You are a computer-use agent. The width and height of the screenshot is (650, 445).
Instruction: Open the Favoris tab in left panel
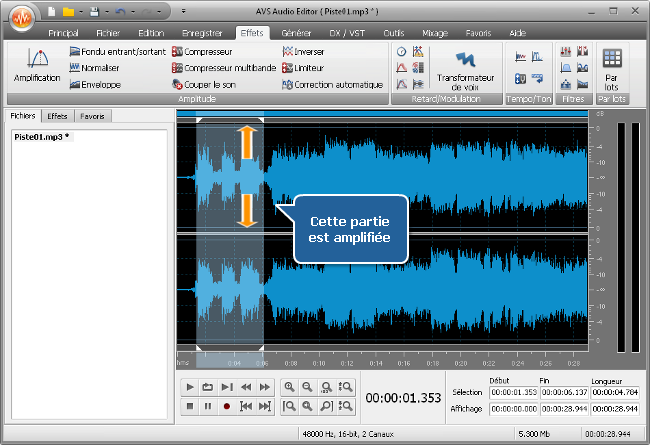[x=92, y=116]
